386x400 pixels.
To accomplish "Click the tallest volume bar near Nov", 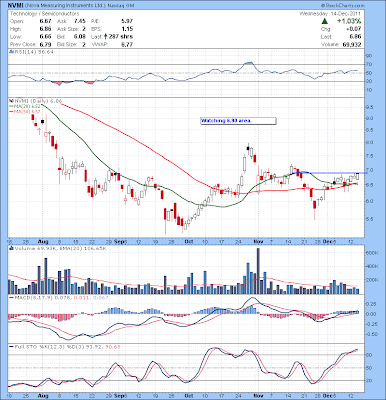I will 258,271.
